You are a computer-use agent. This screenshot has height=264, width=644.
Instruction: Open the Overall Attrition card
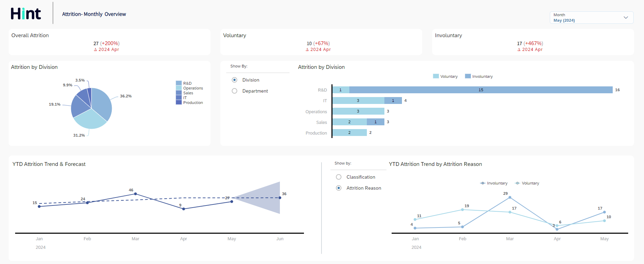pyautogui.click(x=109, y=42)
